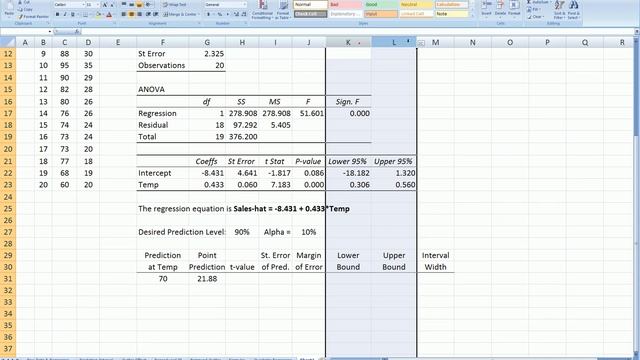Expand the Name Box dropdown arrow
640x360 pixels.
(x=50, y=31)
